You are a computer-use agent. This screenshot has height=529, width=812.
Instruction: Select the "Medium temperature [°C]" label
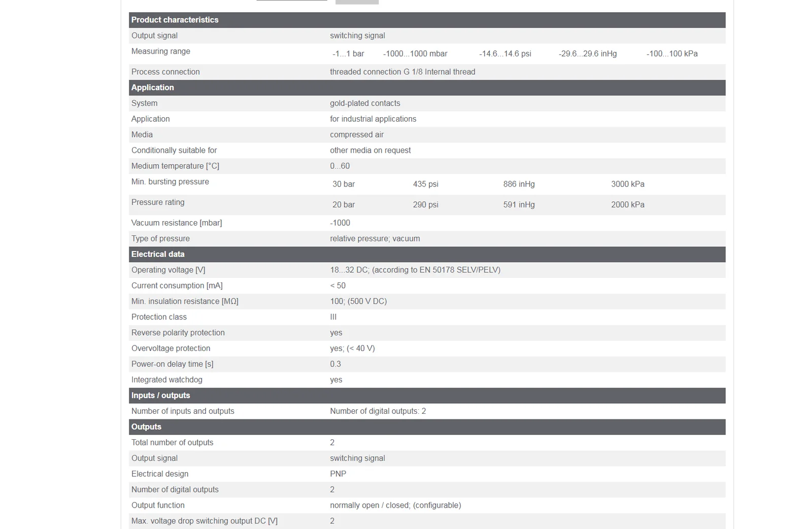click(x=175, y=166)
